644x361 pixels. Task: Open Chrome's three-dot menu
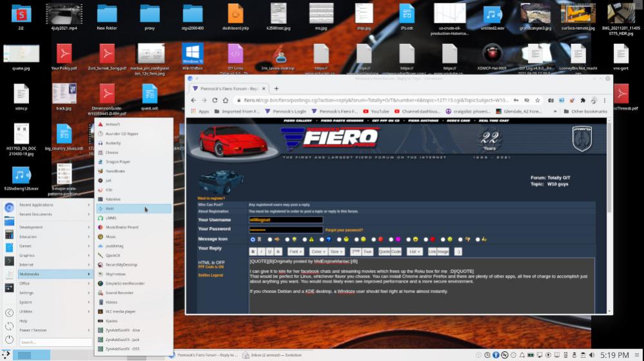[605, 100]
